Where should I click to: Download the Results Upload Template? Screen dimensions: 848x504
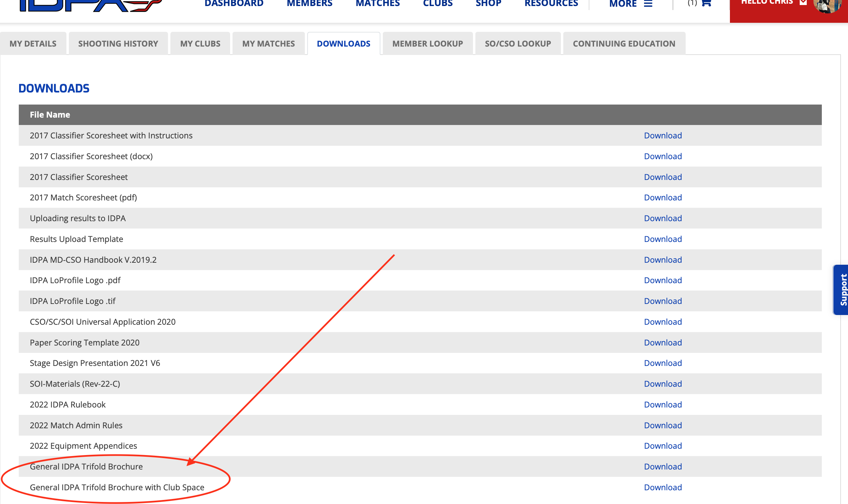point(662,239)
